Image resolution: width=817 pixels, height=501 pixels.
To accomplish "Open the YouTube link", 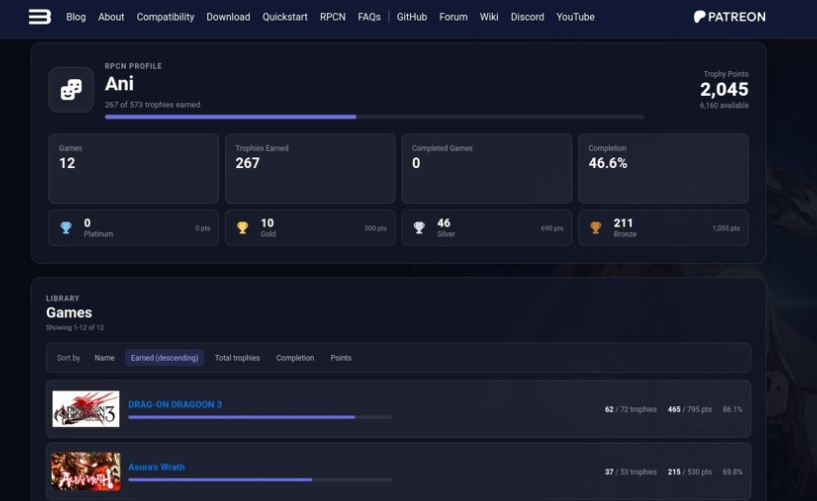I will 575,17.
